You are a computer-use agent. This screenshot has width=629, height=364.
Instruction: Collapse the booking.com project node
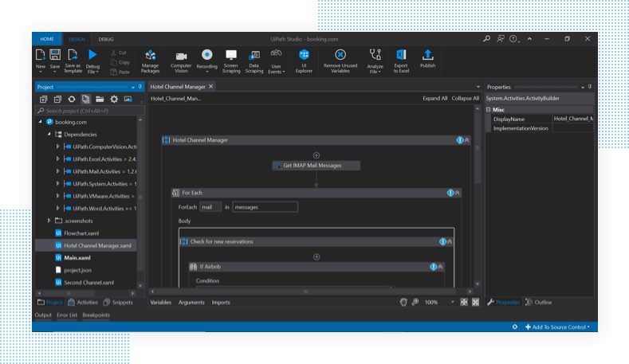[x=40, y=122]
